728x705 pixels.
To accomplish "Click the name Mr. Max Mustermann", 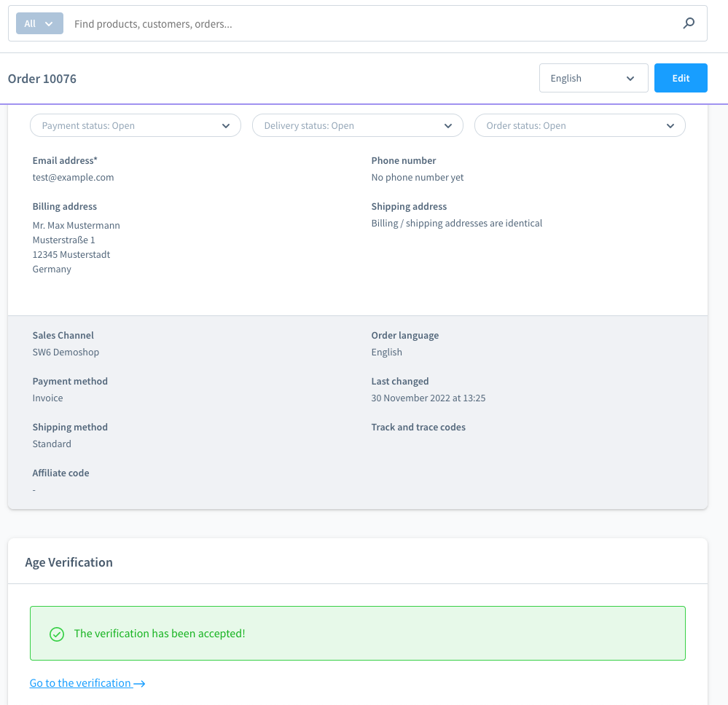I will pyautogui.click(x=76, y=225).
